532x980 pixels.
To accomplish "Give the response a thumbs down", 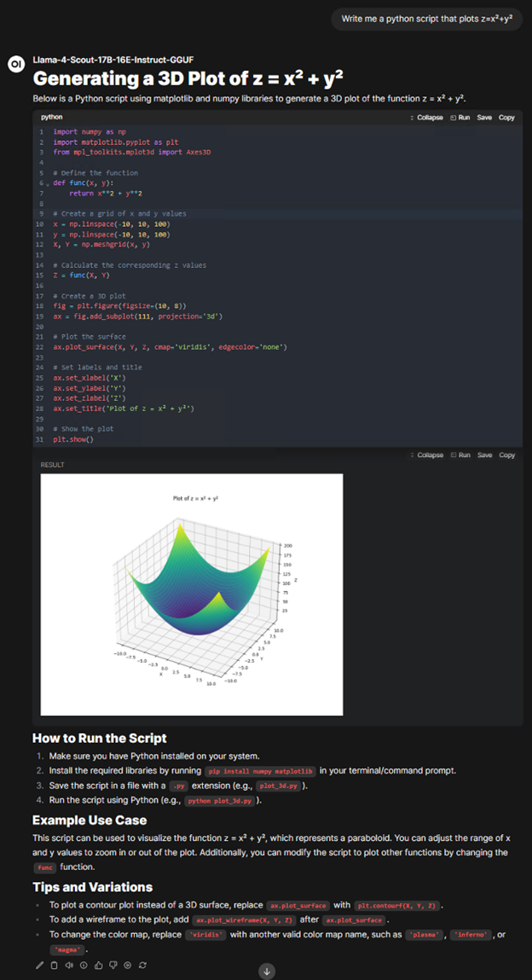I will (113, 965).
